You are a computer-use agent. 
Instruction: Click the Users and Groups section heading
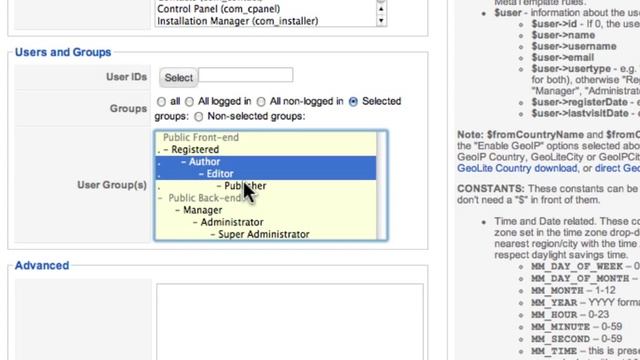pyautogui.click(x=63, y=52)
